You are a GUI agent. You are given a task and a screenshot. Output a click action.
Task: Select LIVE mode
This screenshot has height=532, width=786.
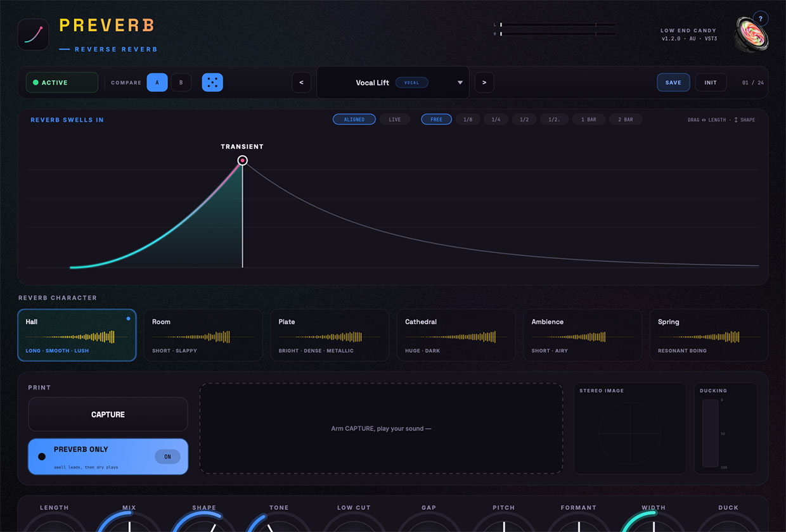pos(395,119)
